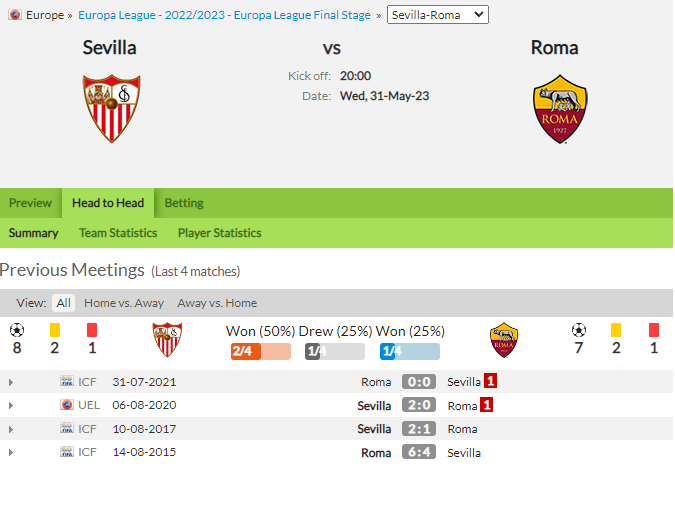The width and height of the screenshot is (675, 520).
Task: Click the small Roma crest in summary
Action: (x=504, y=340)
